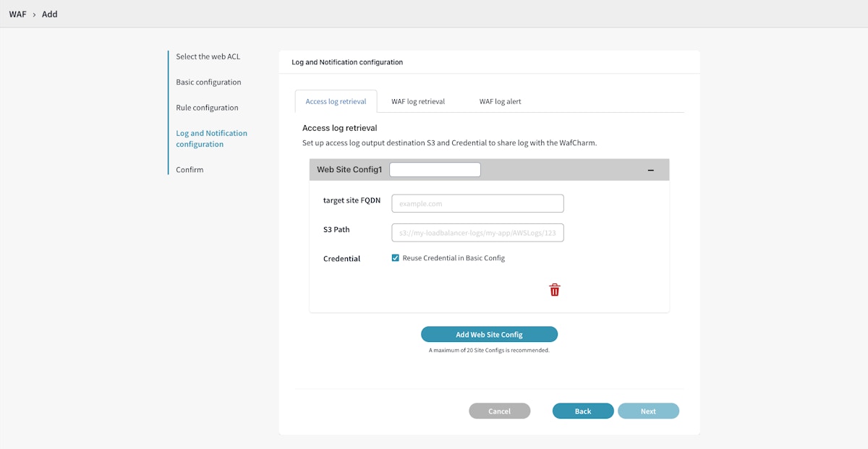Click into the S3 Path input
Screen dimensions: 868x449
pos(477,232)
